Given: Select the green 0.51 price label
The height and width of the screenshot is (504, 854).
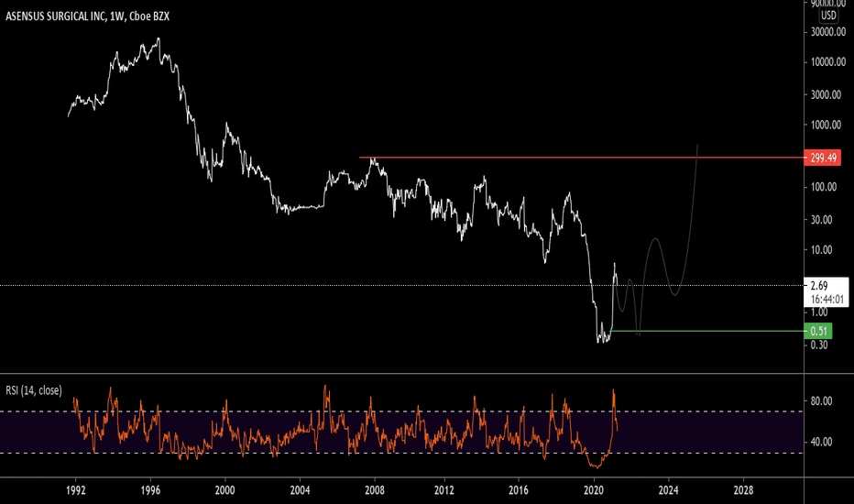Looking at the screenshot, I should click(818, 332).
